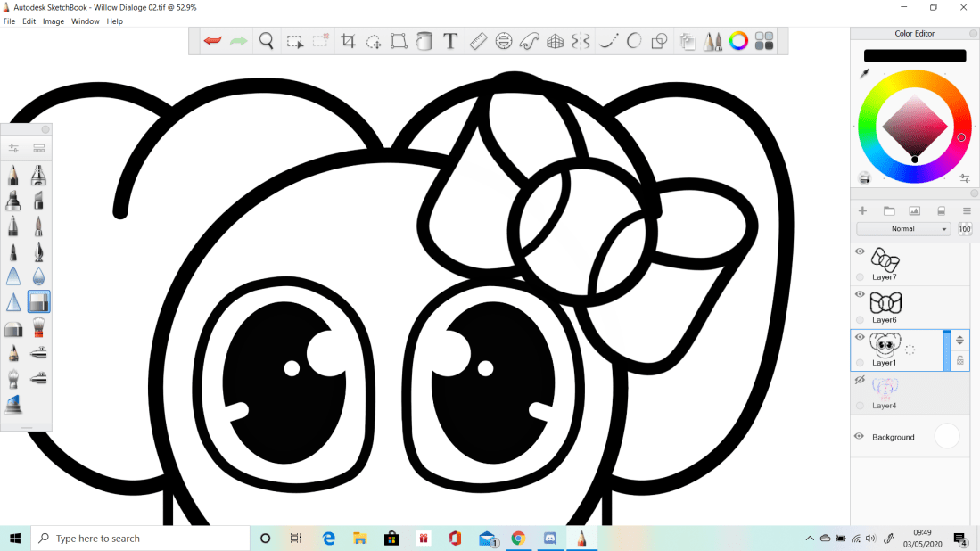Image resolution: width=980 pixels, height=551 pixels.
Task: Open the layer panel hamburger menu
Action: coord(967,211)
